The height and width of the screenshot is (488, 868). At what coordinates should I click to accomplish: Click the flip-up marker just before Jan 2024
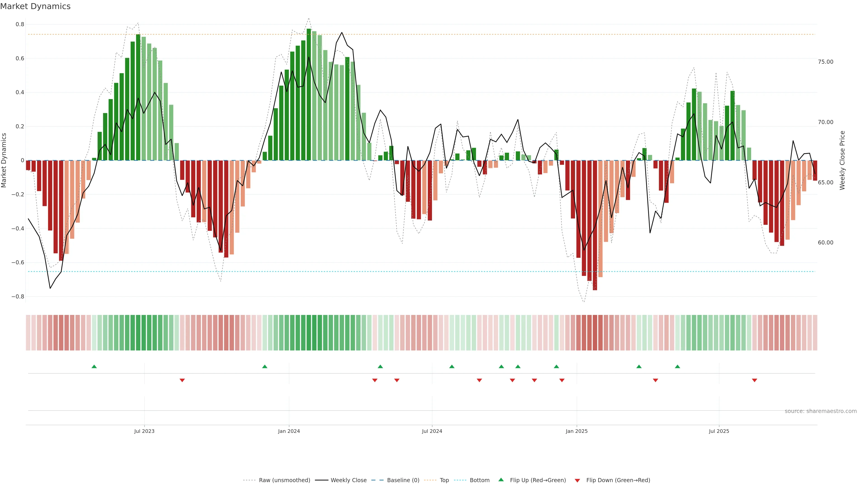click(264, 366)
